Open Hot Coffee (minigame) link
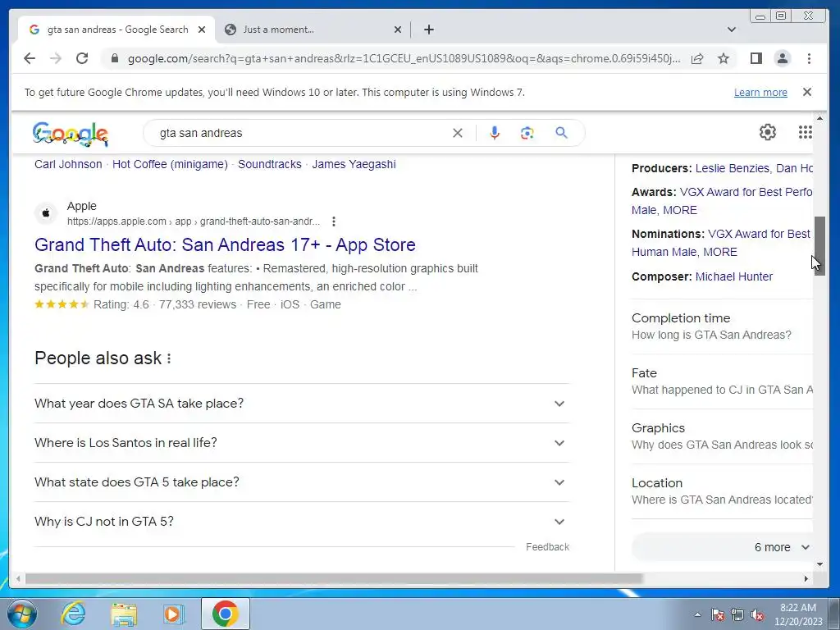 point(170,164)
